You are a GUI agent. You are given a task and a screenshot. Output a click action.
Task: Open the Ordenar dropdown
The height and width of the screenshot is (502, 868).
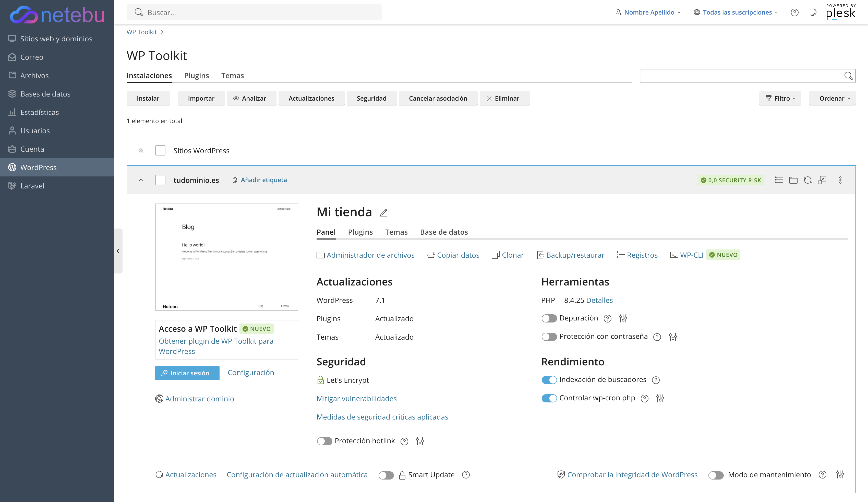click(x=832, y=98)
